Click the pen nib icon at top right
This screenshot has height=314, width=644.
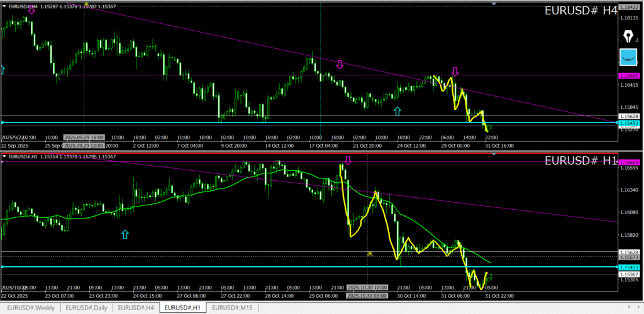coord(628,35)
